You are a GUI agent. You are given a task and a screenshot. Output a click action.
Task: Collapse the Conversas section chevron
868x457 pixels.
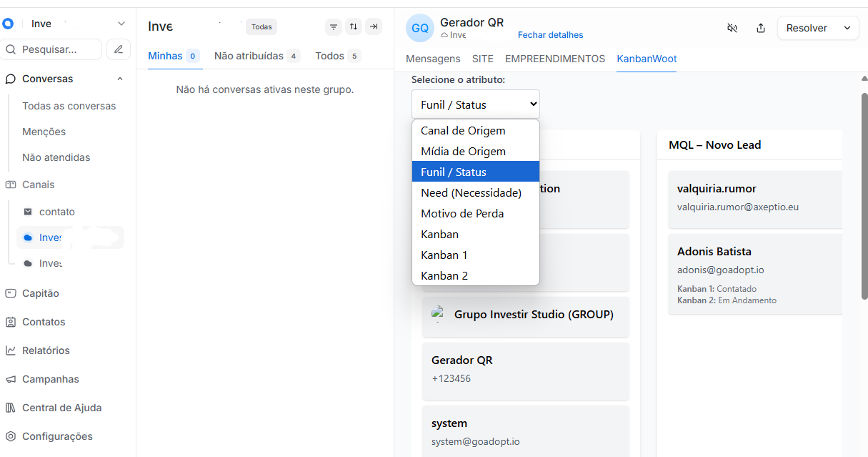tap(119, 79)
